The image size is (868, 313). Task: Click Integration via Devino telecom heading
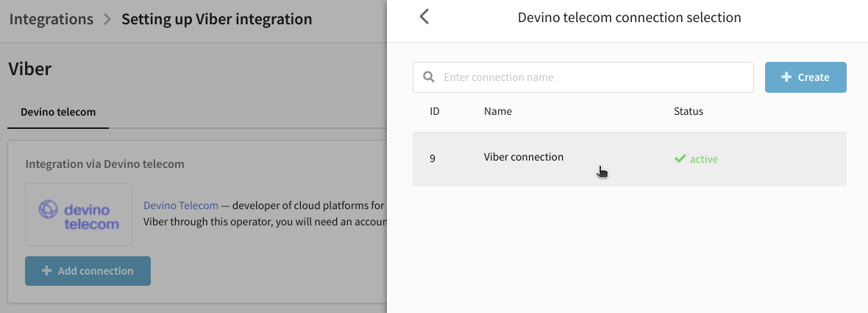pyautogui.click(x=105, y=164)
